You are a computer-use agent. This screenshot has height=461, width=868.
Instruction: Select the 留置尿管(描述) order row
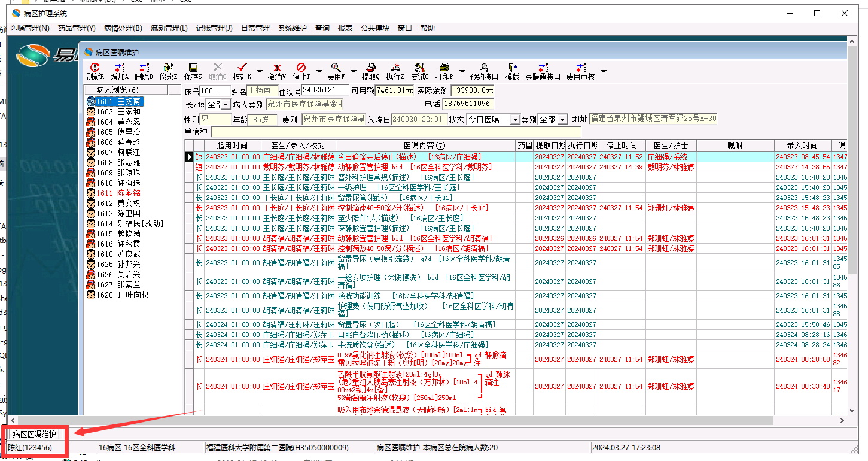click(516, 198)
